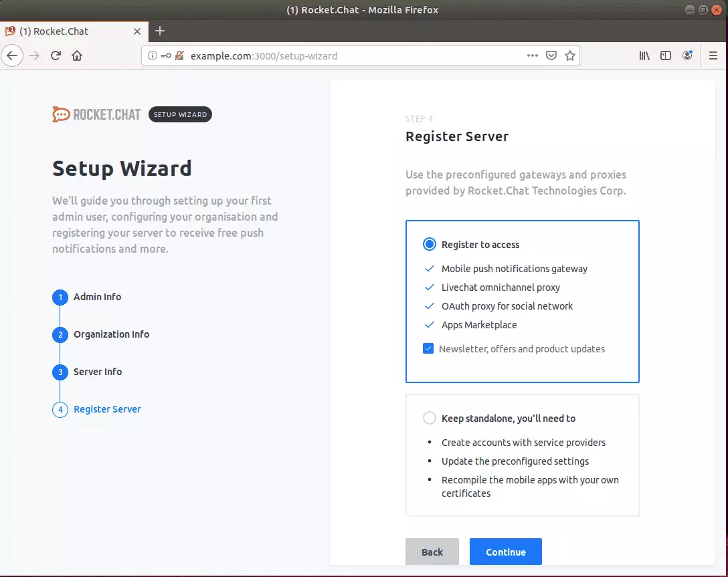
Task: Click 'Create accounts with service providers' text
Action: [523, 443]
